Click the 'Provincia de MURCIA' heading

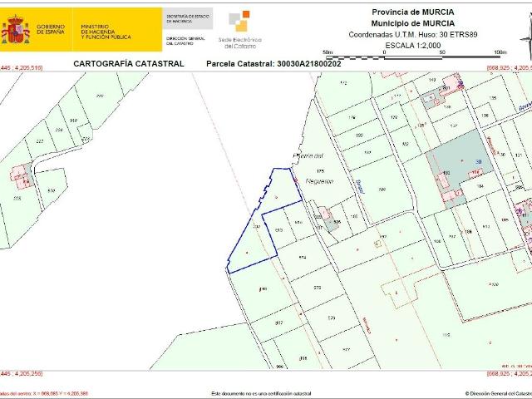[x=413, y=12]
